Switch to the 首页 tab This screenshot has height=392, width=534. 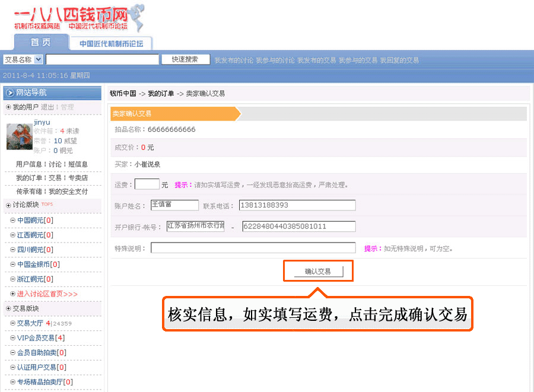click(x=41, y=43)
